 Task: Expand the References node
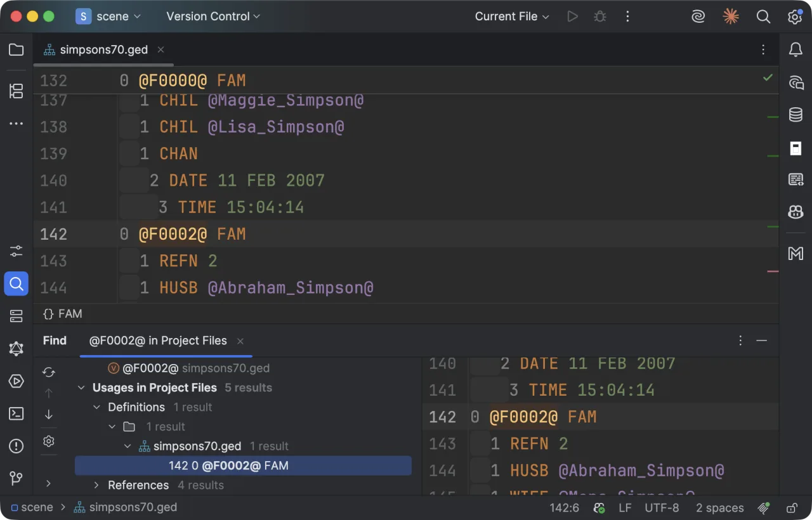pyautogui.click(x=96, y=485)
